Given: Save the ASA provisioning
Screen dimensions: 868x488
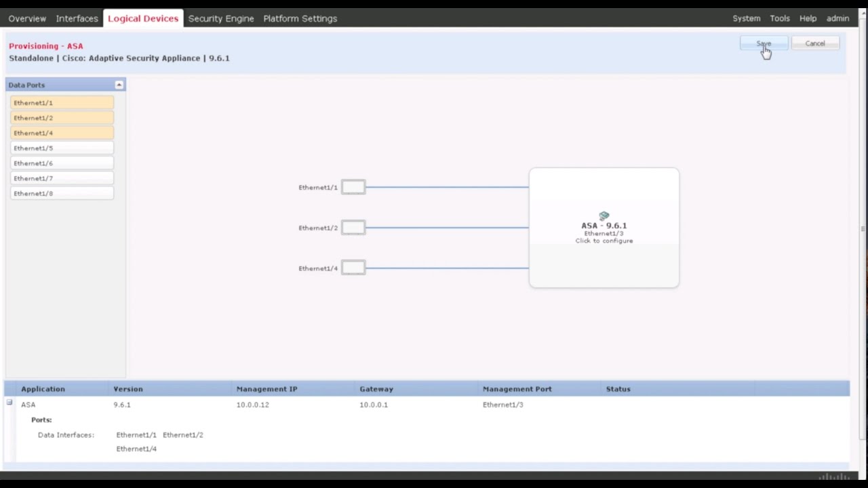Looking at the screenshot, I should coord(764,43).
